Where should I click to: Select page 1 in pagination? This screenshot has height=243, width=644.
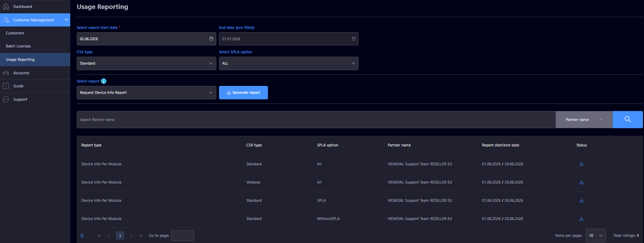tap(120, 235)
